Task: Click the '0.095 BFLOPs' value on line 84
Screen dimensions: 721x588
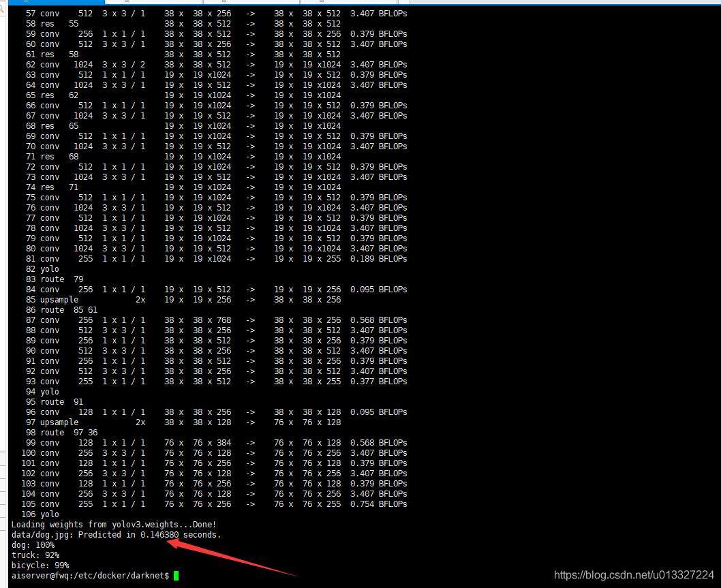Action: [x=378, y=289]
